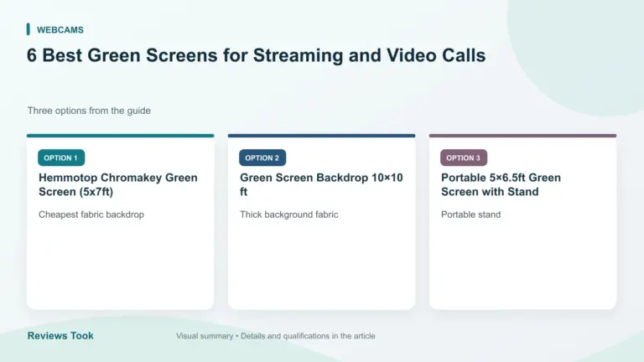Click the 'Portable stand' description
Image resolution: width=644 pixels, height=362 pixels.
[x=470, y=215]
